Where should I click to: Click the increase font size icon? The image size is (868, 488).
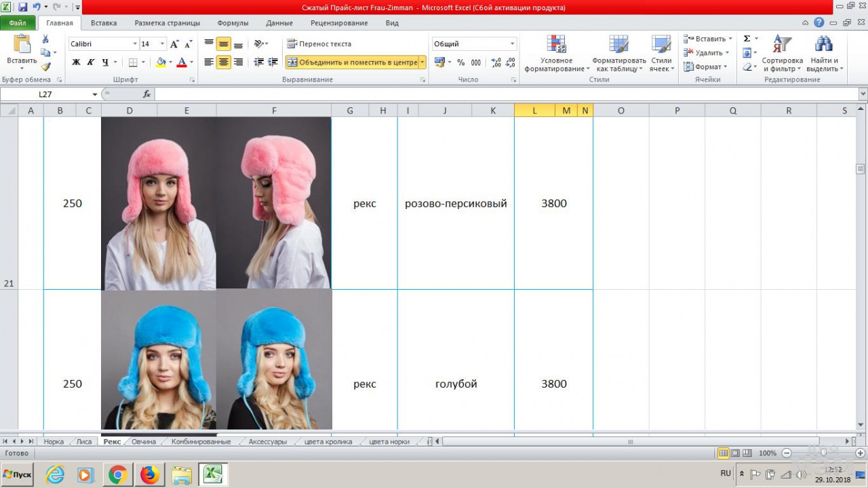pos(174,44)
